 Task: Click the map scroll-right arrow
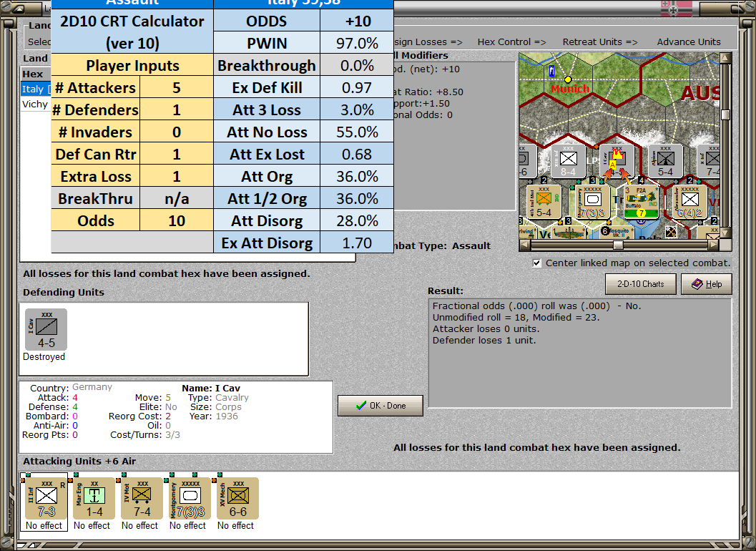(x=714, y=245)
